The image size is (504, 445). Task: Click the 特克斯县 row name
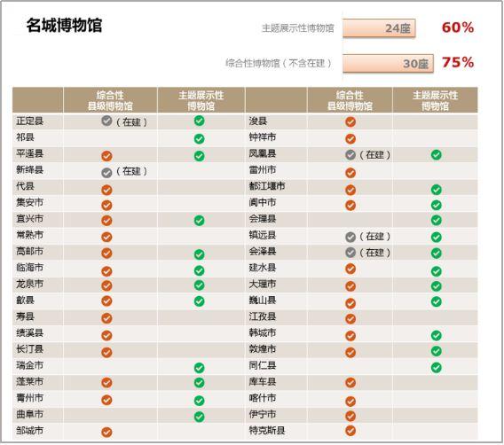coord(267,430)
